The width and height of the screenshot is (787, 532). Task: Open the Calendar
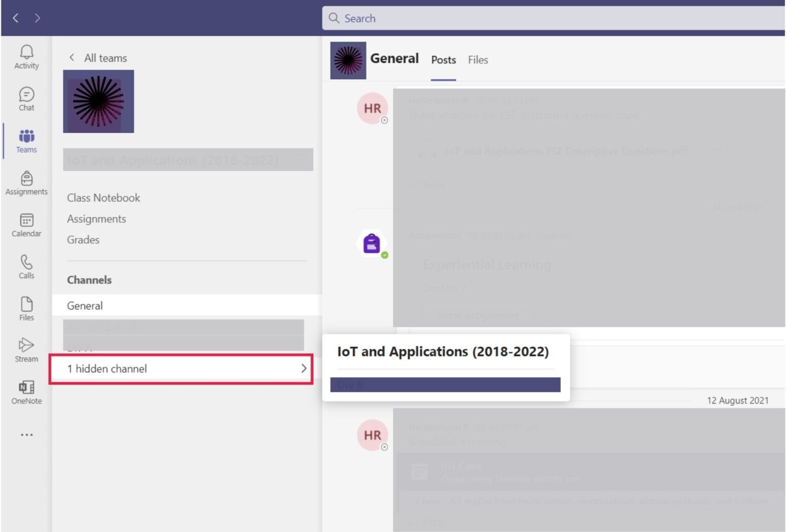[26, 224]
